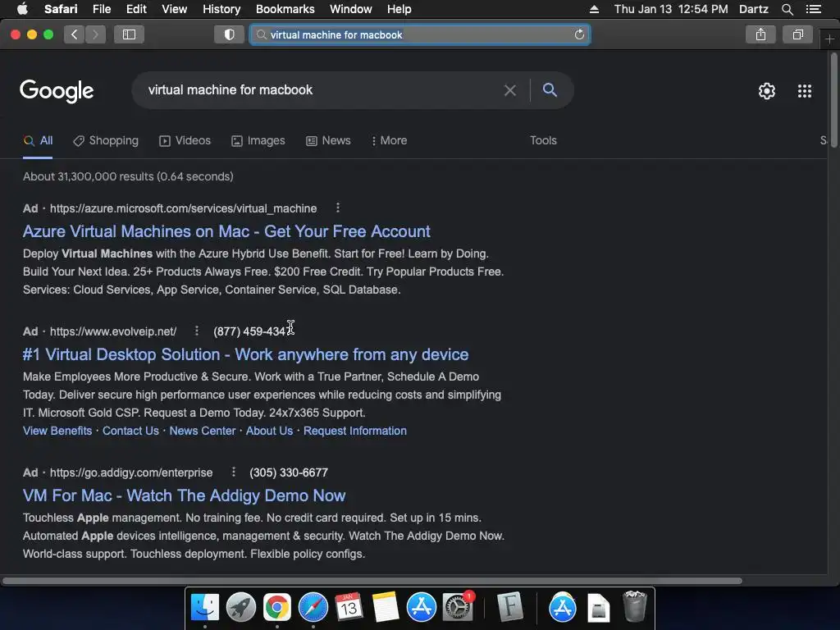
Task: Click the menu bar date and time
Action: [x=671, y=9]
